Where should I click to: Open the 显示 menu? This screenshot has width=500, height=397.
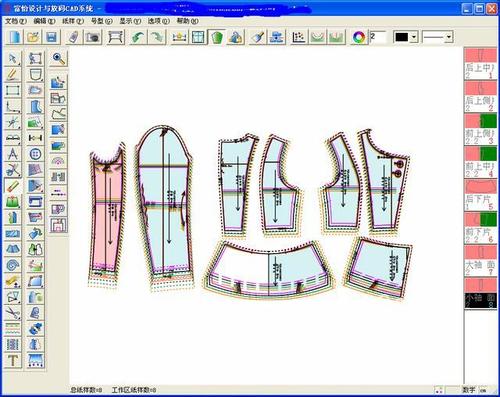(130, 21)
